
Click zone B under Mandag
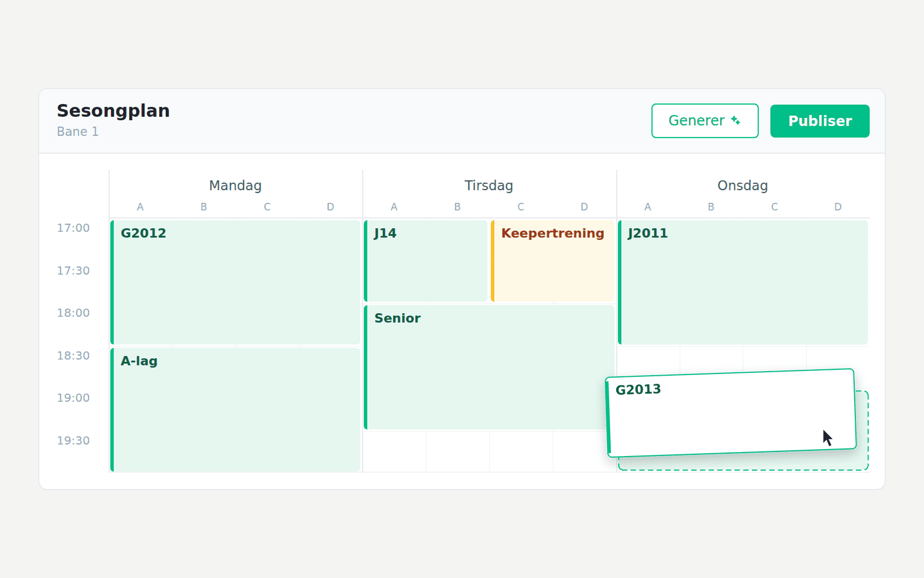tap(204, 207)
